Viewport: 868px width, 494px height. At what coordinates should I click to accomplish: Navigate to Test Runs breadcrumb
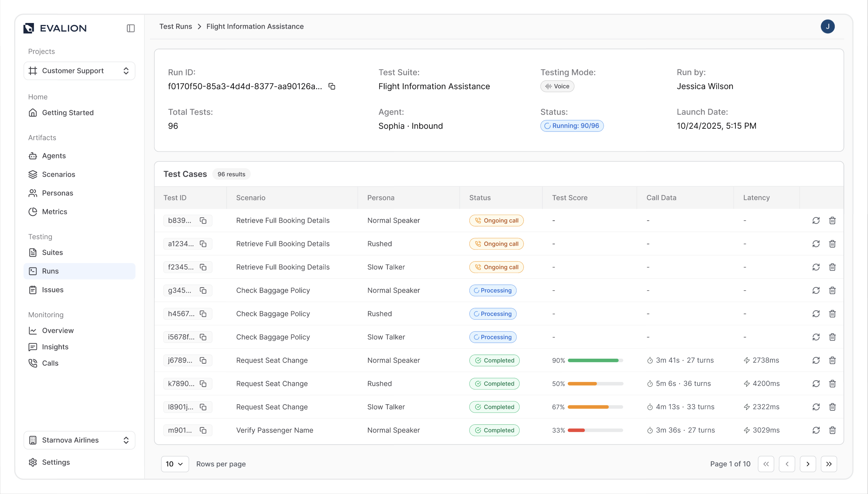(x=175, y=27)
